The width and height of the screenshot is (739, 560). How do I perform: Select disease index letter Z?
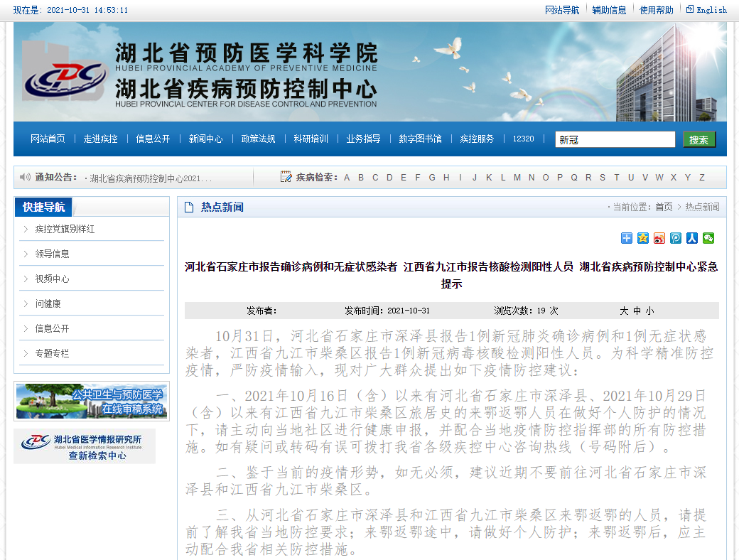[x=702, y=178]
